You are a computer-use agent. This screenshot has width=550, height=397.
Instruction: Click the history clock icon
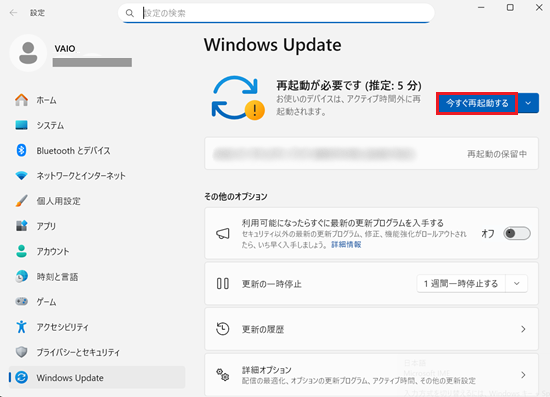223,329
